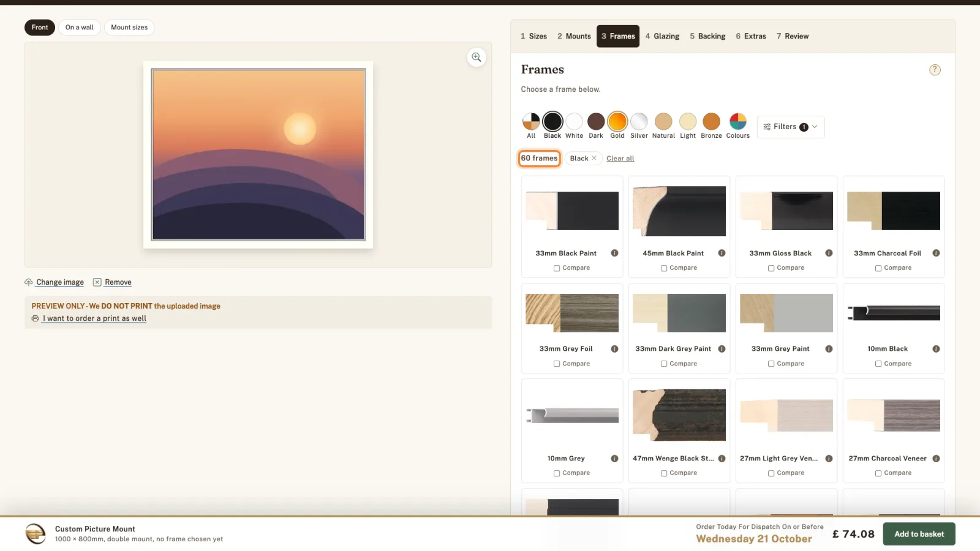Show info for 33mm Grey Foil frame
Viewport: 980px width, 551px height.
point(614,349)
